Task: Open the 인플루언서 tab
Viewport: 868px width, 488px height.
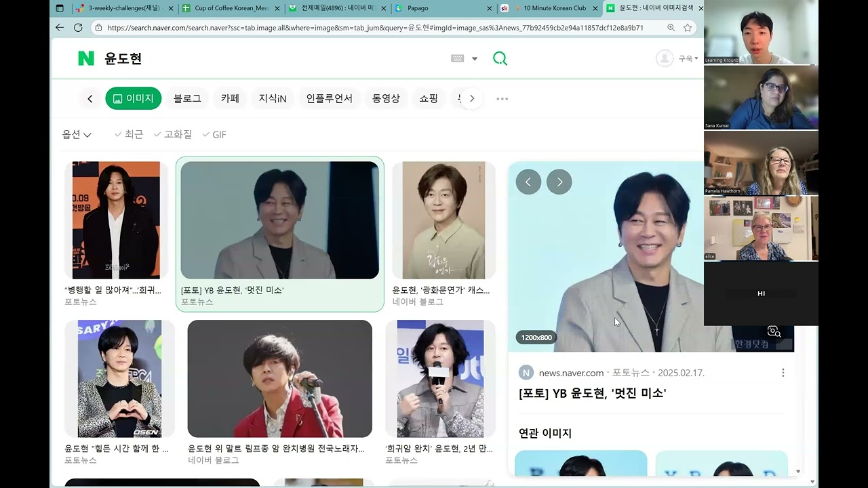Action: [330, 98]
